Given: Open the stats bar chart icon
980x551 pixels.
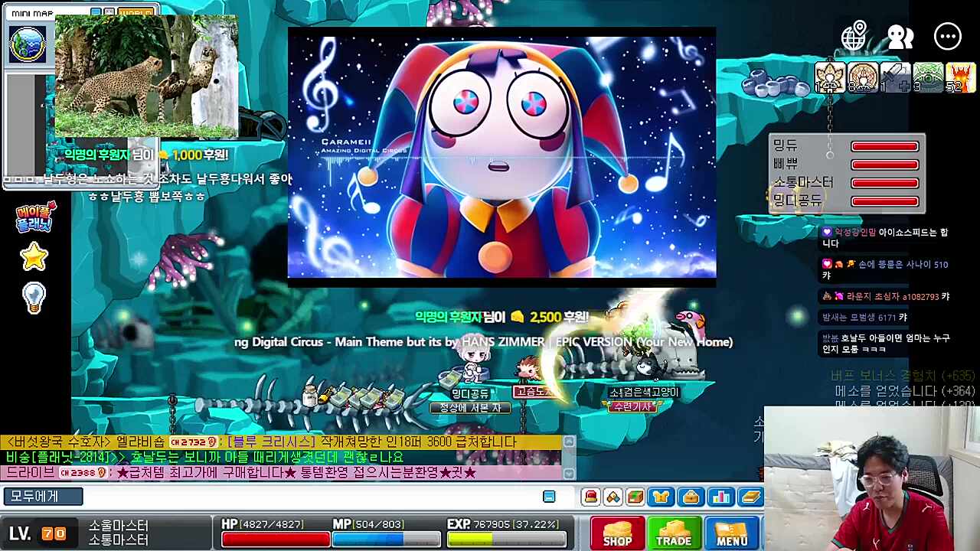Looking at the screenshot, I should pyautogui.click(x=720, y=497).
